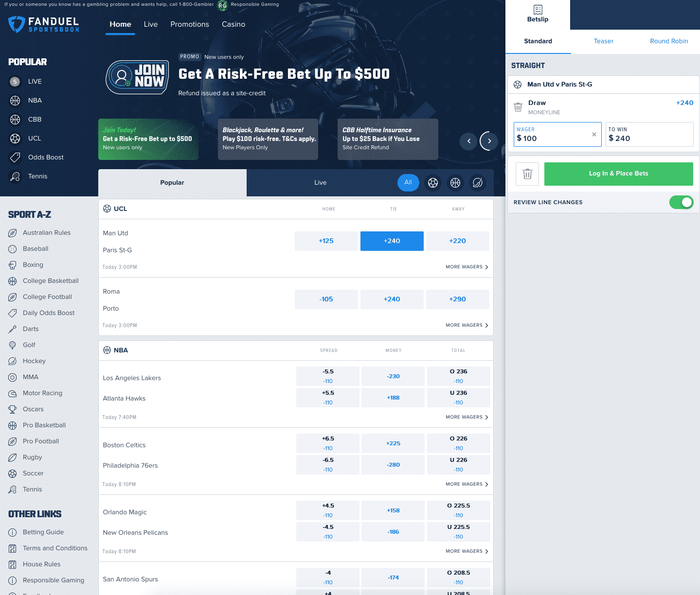Go to next promo with right arrow

[x=489, y=141]
